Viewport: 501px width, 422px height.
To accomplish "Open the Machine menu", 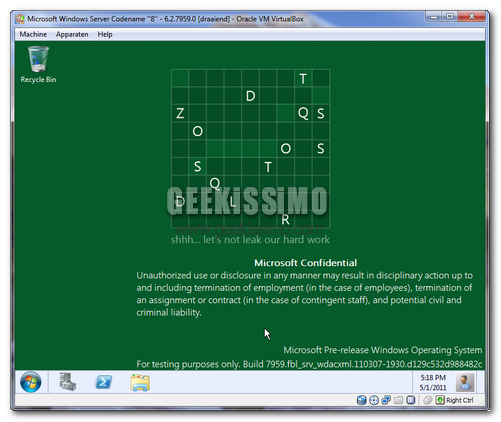I will (33, 34).
